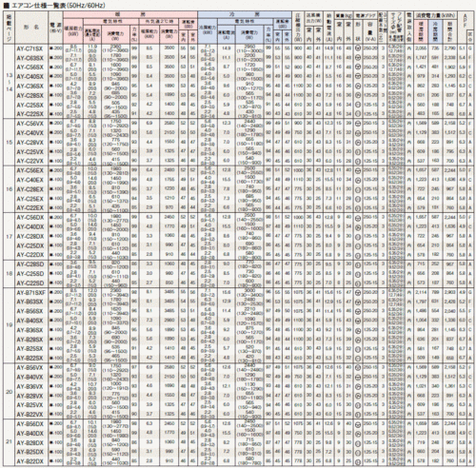Select the AY-C40SX model cell
Image resolution: width=476 pixels, height=468 pixels.
click(x=30, y=77)
